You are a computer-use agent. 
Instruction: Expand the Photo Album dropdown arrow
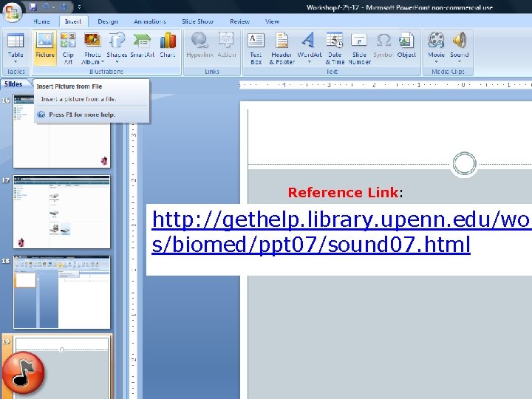[103, 62]
